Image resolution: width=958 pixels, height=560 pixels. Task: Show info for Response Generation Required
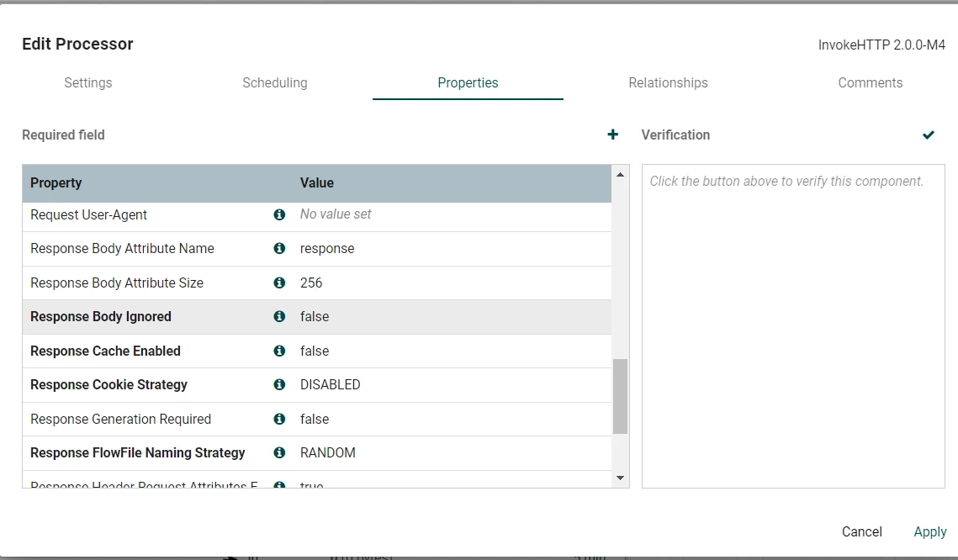pos(279,419)
